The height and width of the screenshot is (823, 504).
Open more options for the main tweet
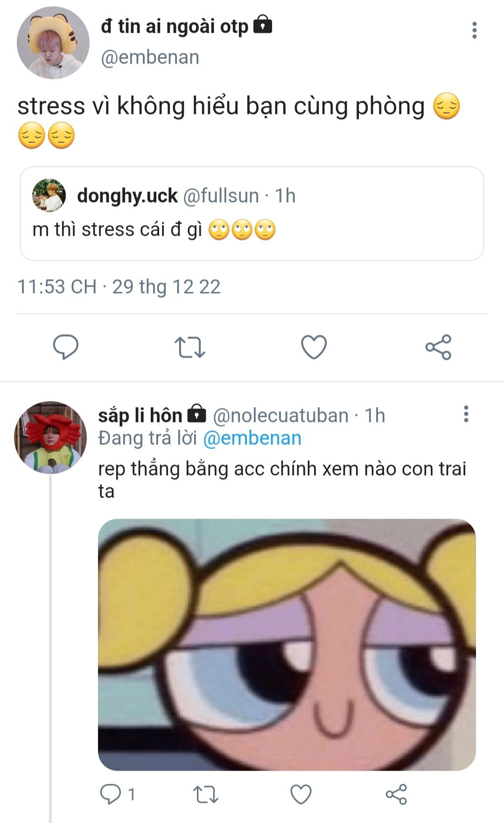tap(474, 30)
